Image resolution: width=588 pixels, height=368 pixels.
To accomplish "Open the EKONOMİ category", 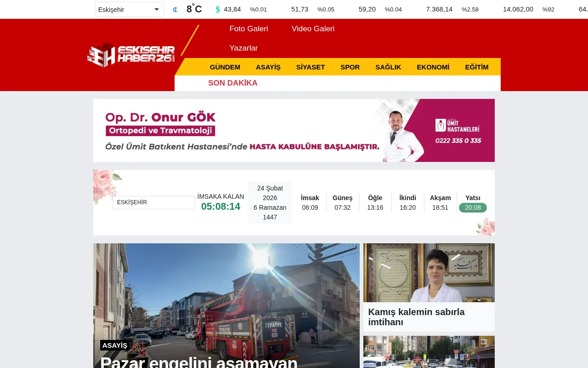I will pyautogui.click(x=433, y=67).
